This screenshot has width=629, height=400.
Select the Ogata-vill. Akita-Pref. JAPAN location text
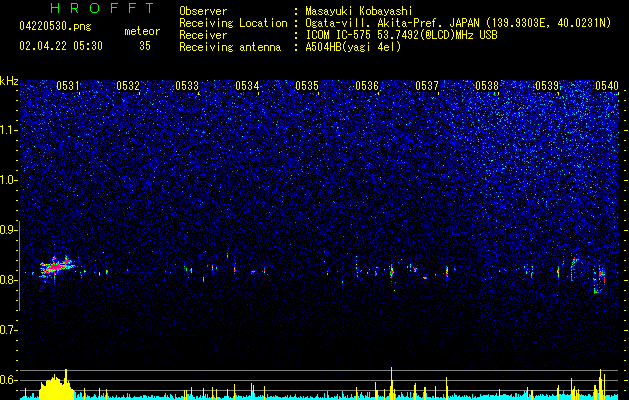(458, 23)
